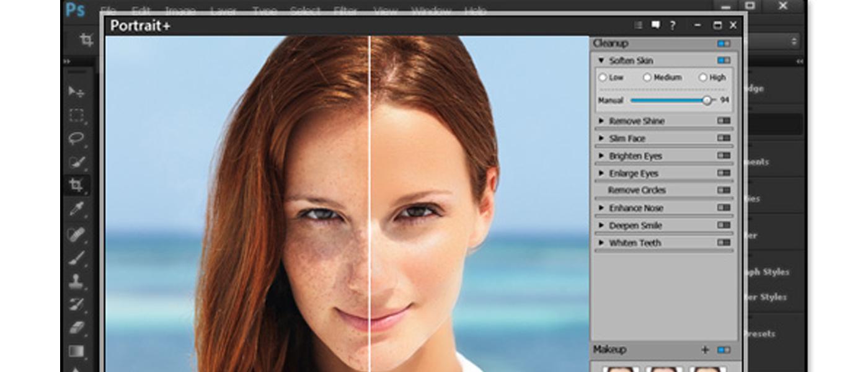Click the "Makeup" panel header

(x=609, y=350)
